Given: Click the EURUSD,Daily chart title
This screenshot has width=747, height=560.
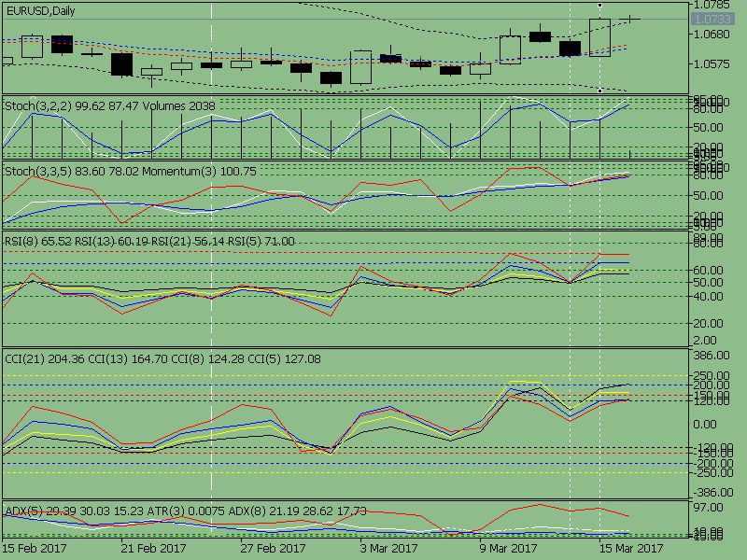Looking at the screenshot, I should pos(40,10).
